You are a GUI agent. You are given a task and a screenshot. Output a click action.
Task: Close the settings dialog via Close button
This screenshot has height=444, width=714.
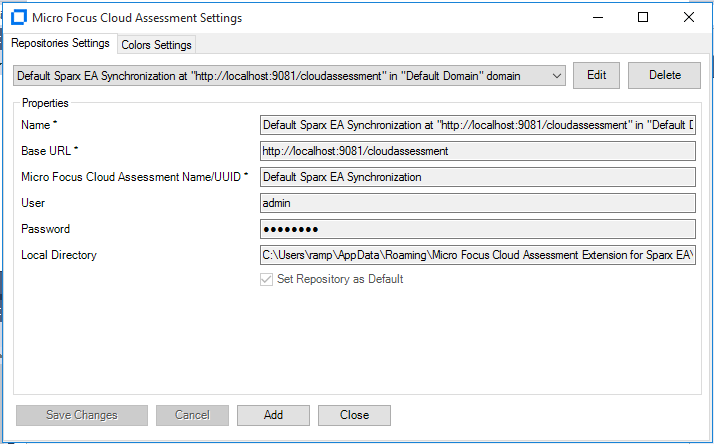(354, 415)
